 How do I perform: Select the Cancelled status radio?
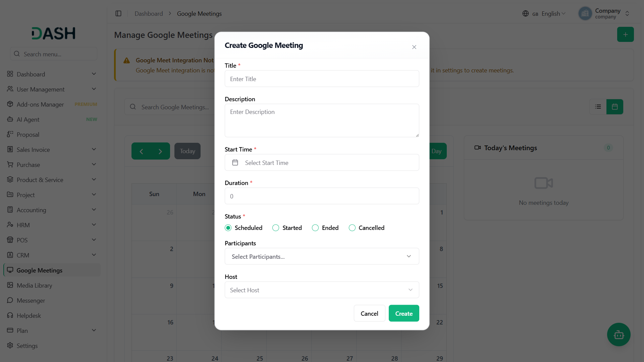352,228
